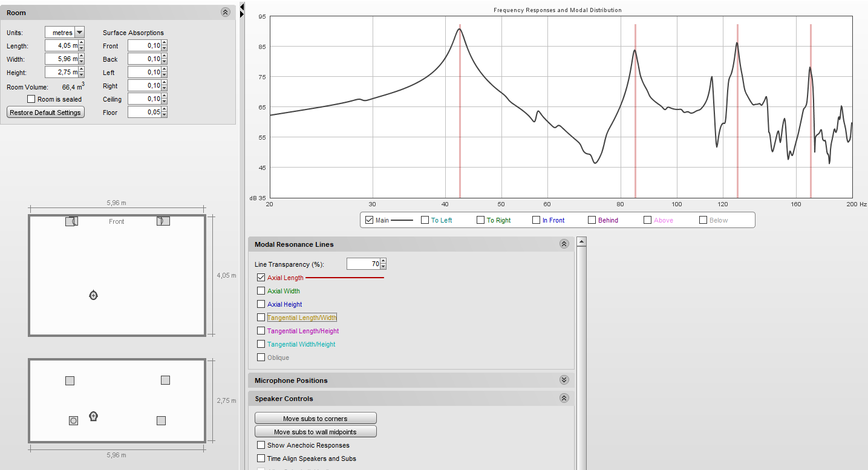Click the Height value field
The height and width of the screenshot is (470, 868).
coord(62,73)
